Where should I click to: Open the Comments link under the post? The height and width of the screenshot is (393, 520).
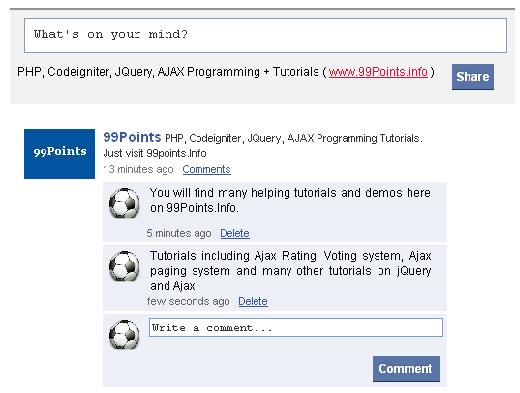pos(206,169)
